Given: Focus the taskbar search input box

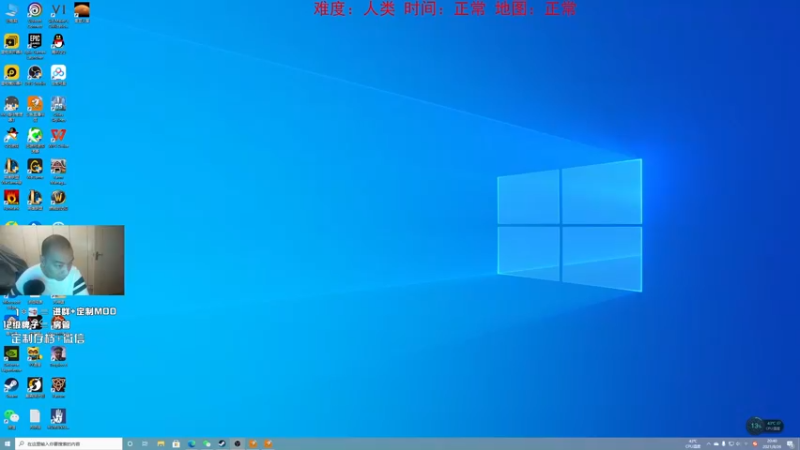Looking at the screenshot, I should 69,444.
